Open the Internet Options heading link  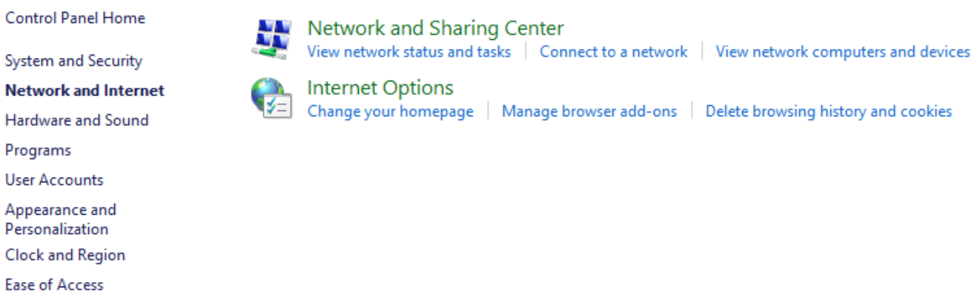[x=380, y=87]
